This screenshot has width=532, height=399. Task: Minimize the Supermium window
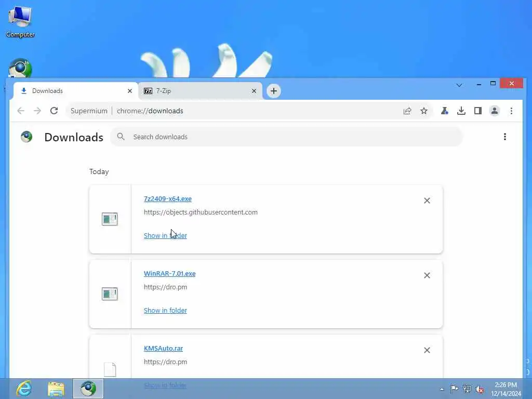[x=478, y=84]
